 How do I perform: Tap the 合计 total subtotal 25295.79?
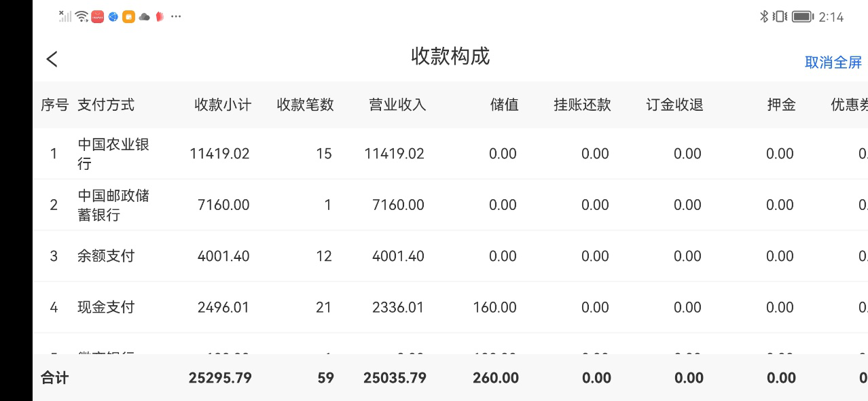[x=220, y=378]
